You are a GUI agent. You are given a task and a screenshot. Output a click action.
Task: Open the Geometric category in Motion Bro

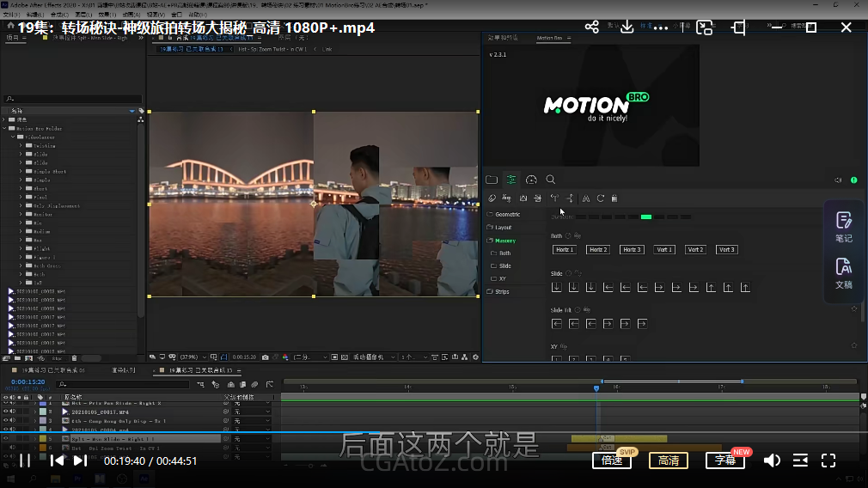(507, 215)
